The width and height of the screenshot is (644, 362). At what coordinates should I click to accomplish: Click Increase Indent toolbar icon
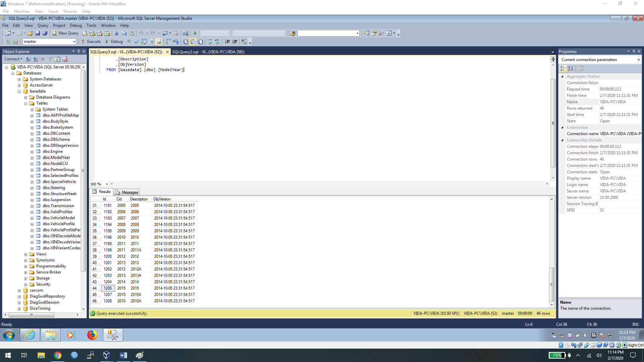point(235,42)
